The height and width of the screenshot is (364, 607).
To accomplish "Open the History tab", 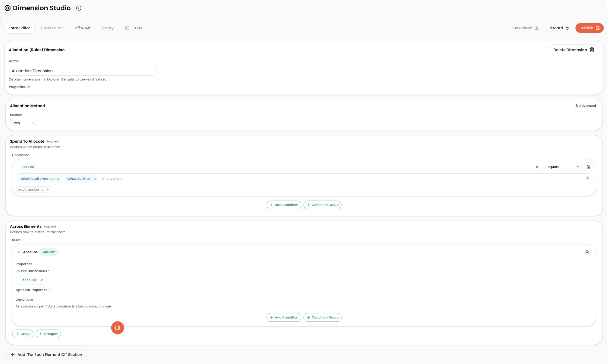I will click(x=107, y=28).
